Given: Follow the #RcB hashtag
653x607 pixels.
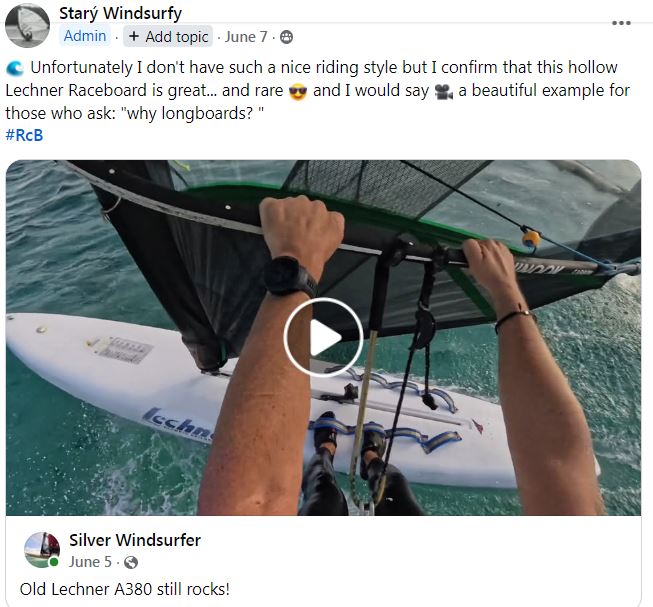Looking at the screenshot, I should pyautogui.click(x=24, y=135).
